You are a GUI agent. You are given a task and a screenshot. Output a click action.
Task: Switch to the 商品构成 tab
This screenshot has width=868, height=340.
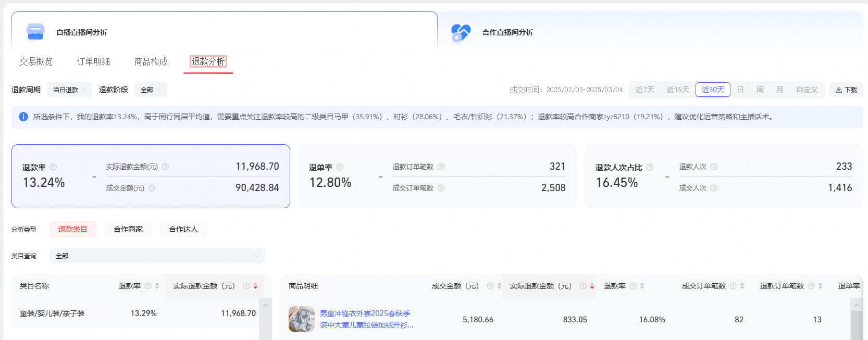(151, 61)
